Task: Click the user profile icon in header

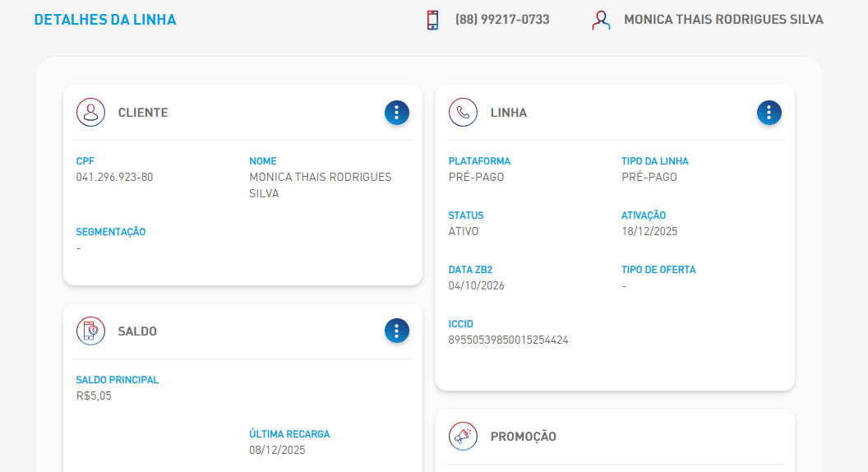Action: [601, 20]
